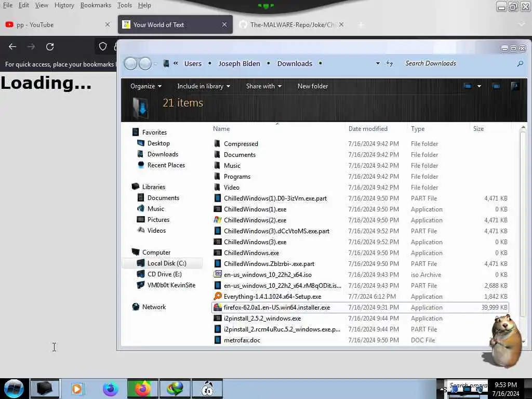Select the metrofax.doc file
The width and height of the screenshot is (532, 399).
click(x=242, y=340)
